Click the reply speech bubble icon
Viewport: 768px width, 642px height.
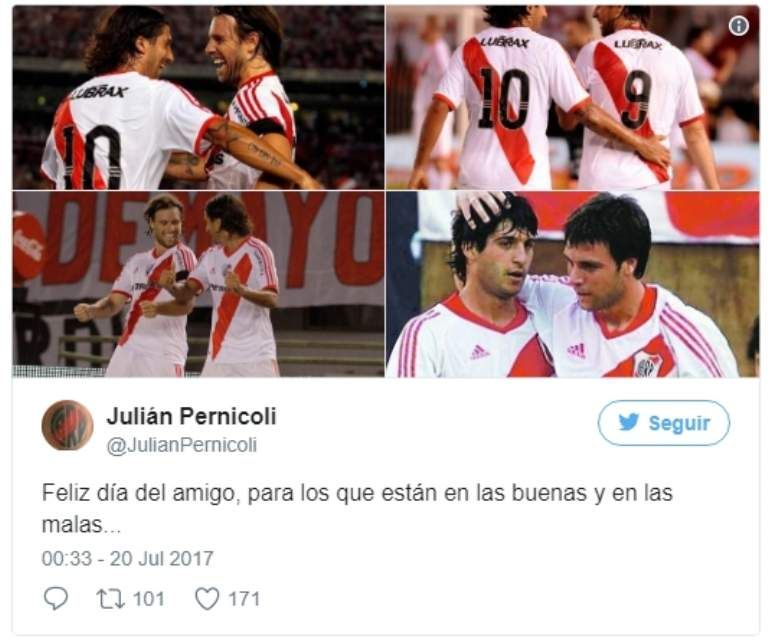point(56,598)
